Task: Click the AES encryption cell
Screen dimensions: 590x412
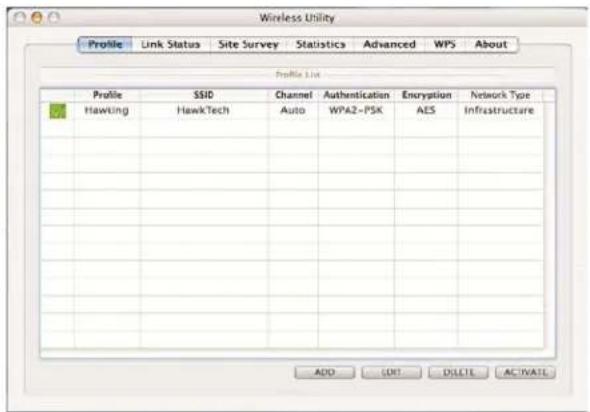Action: (x=426, y=111)
